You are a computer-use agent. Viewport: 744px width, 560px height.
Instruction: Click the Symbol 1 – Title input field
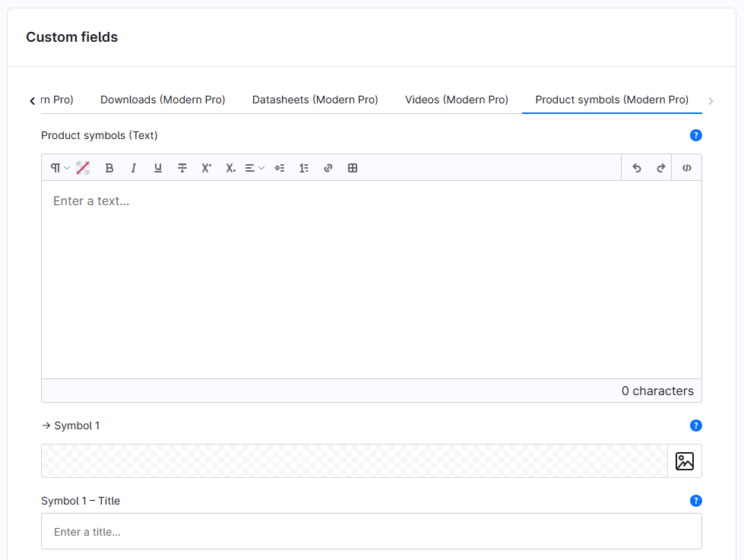(x=372, y=532)
